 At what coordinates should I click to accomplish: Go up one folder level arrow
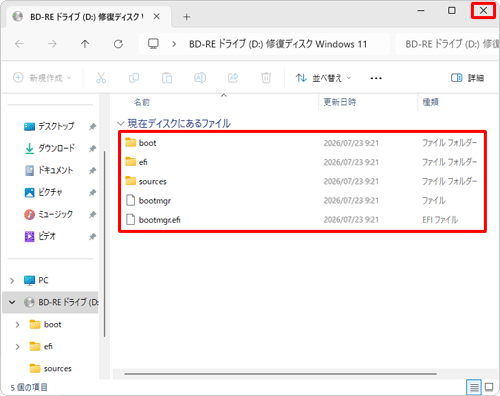click(x=85, y=44)
